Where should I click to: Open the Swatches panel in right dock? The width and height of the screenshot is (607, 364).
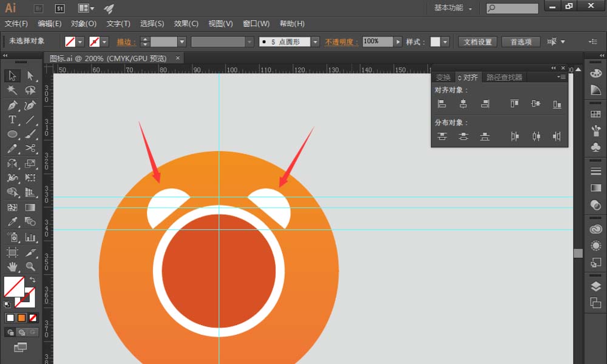595,115
